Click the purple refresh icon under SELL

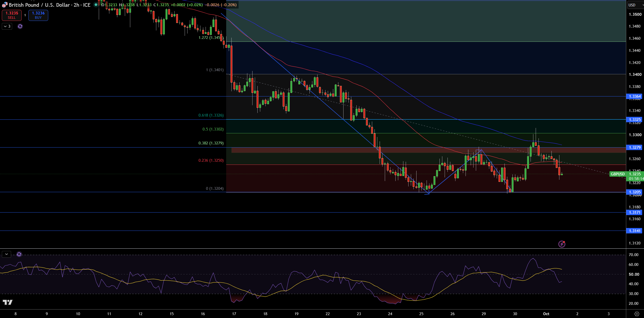pos(20,26)
